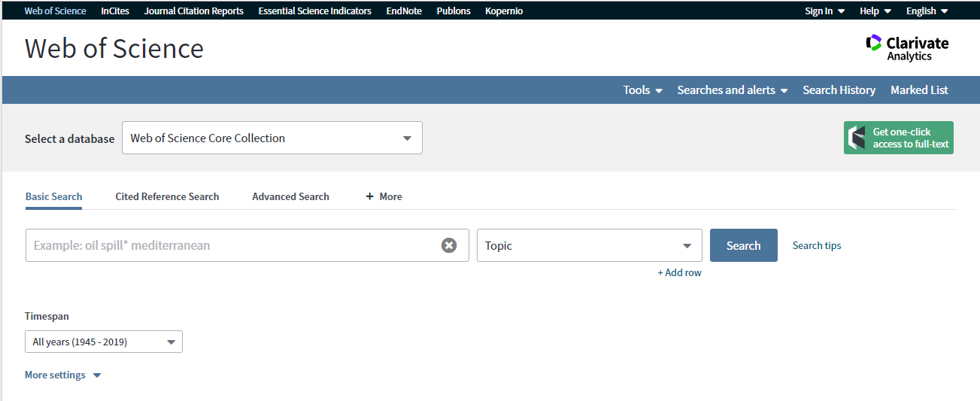Open Kopernio from the top bar

(504, 11)
